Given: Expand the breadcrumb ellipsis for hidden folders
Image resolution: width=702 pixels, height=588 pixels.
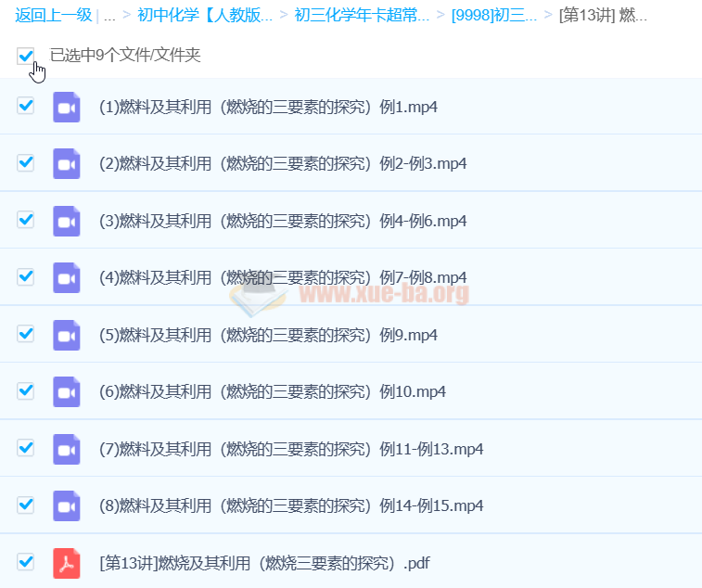Looking at the screenshot, I should (x=109, y=16).
